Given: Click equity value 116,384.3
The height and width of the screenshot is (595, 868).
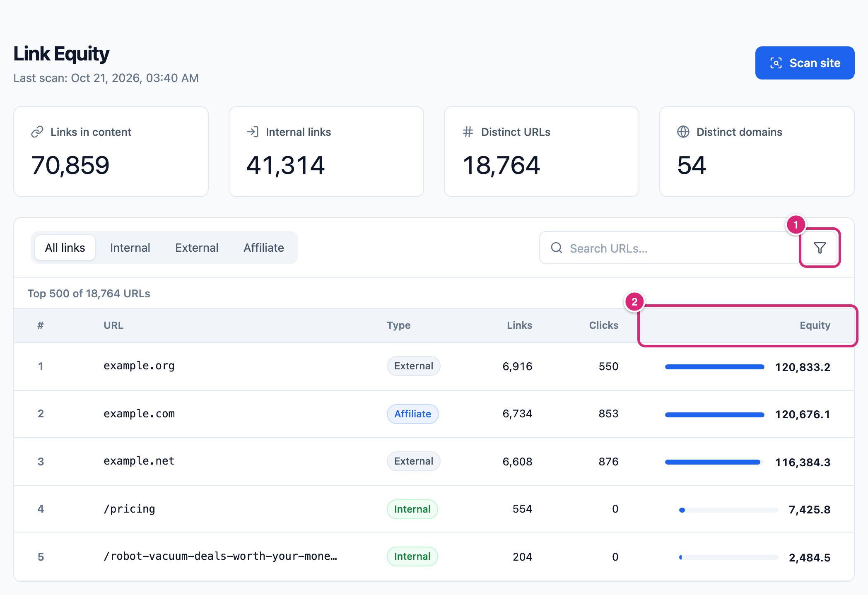Looking at the screenshot, I should pyautogui.click(x=803, y=462).
